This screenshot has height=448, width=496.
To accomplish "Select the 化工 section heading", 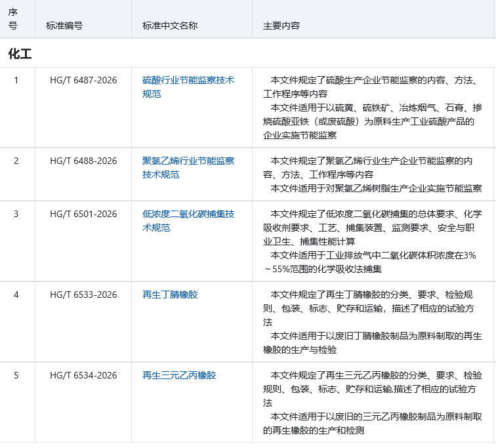I will click(x=20, y=54).
